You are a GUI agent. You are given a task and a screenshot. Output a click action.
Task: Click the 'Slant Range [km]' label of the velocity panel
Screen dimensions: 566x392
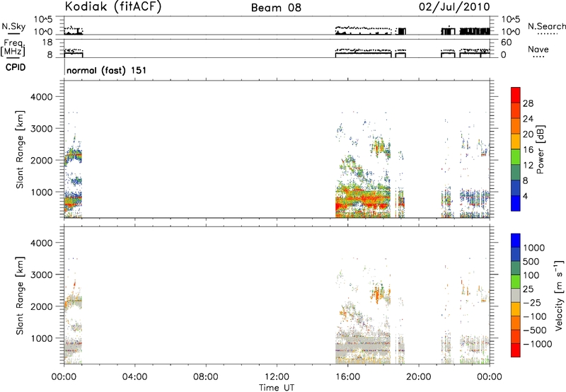click(x=20, y=296)
